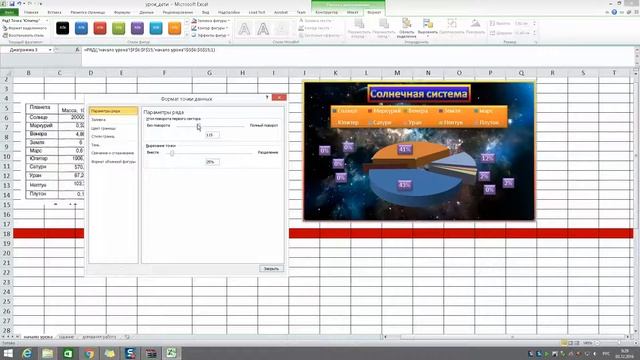Click the blue Help icon
The image size is (640, 360).
point(614,12)
